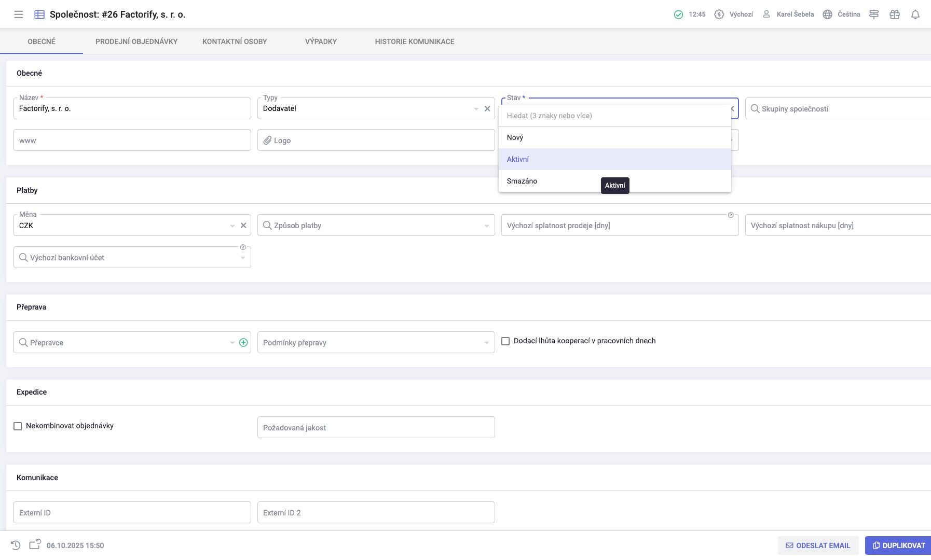Open the Podmínky přepravy dropdown
Viewport: 931px width, 560px height.
486,343
